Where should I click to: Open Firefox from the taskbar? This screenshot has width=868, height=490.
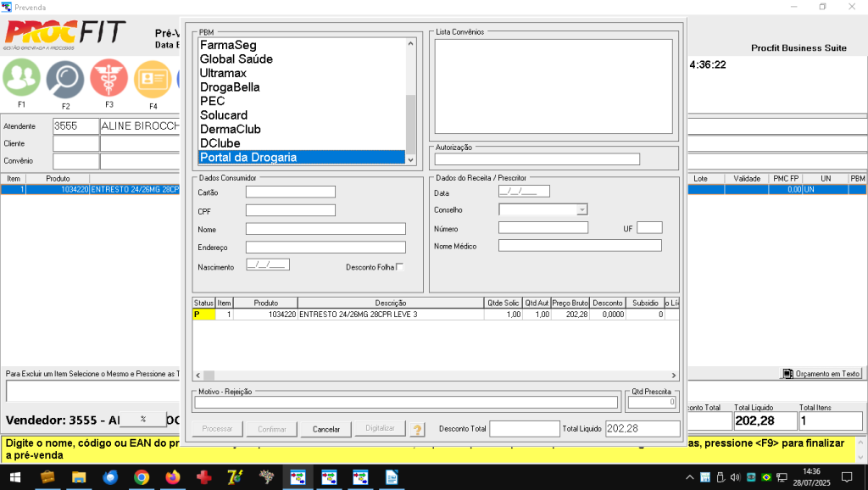pos(174,477)
